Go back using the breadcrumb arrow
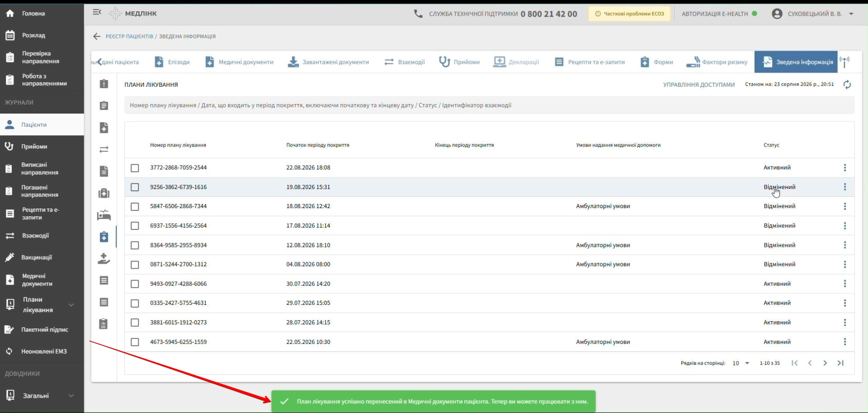This screenshot has height=413, width=868. pos(96,36)
